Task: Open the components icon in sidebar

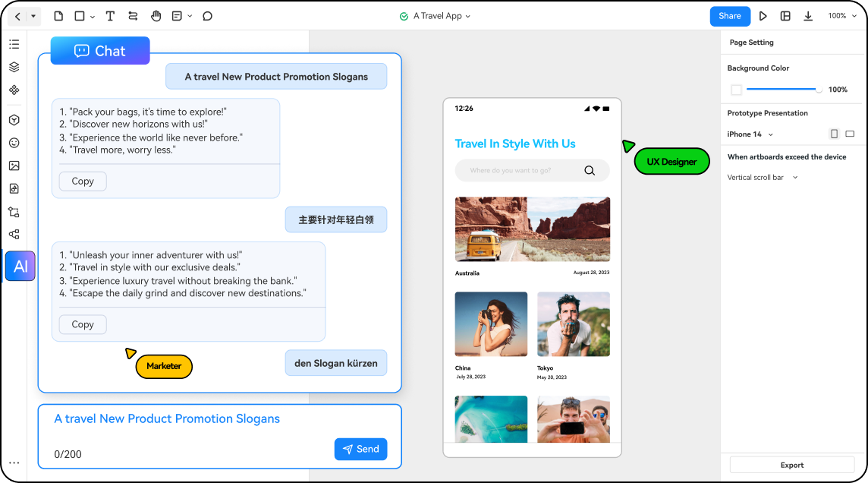Action: point(14,90)
